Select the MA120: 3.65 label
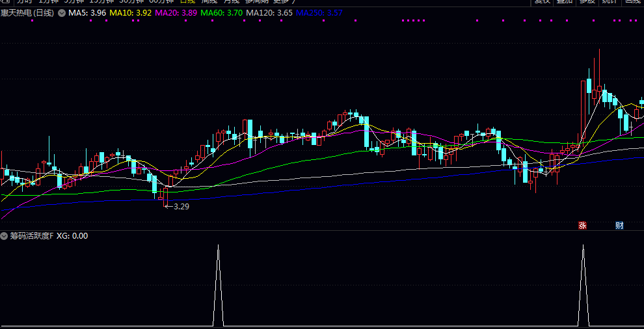Image resolution: width=644 pixels, height=329 pixels. [269, 13]
